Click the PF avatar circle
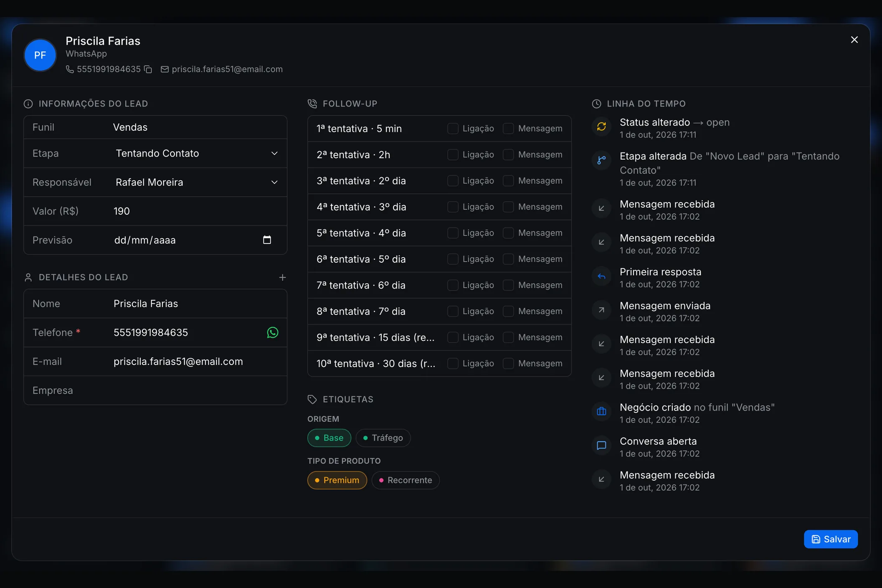 click(x=40, y=55)
